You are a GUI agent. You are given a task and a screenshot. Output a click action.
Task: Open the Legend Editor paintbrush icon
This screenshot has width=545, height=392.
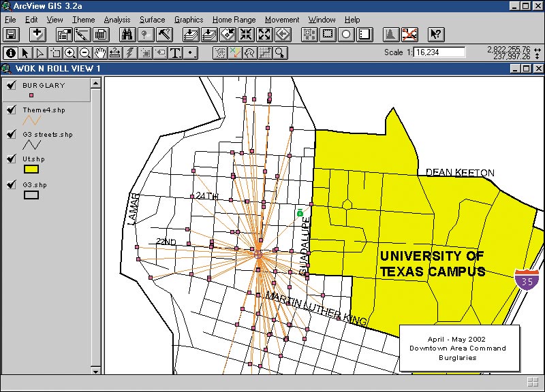(x=82, y=35)
